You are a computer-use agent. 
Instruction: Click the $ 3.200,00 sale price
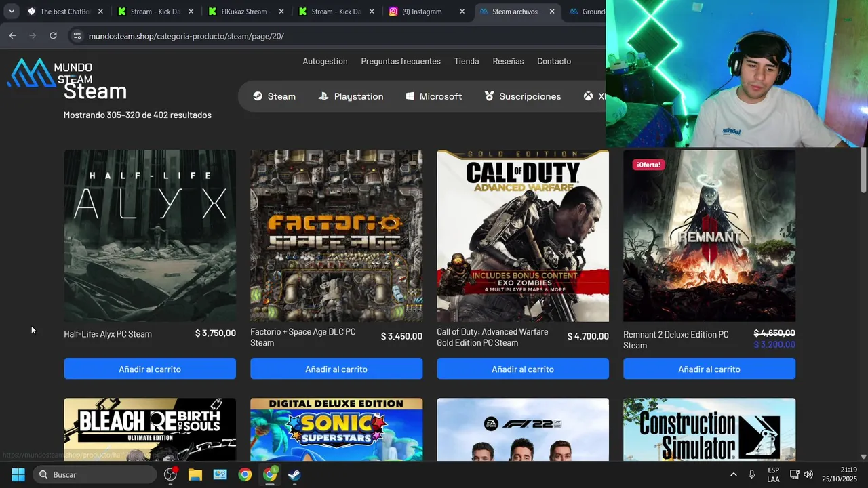point(774,344)
